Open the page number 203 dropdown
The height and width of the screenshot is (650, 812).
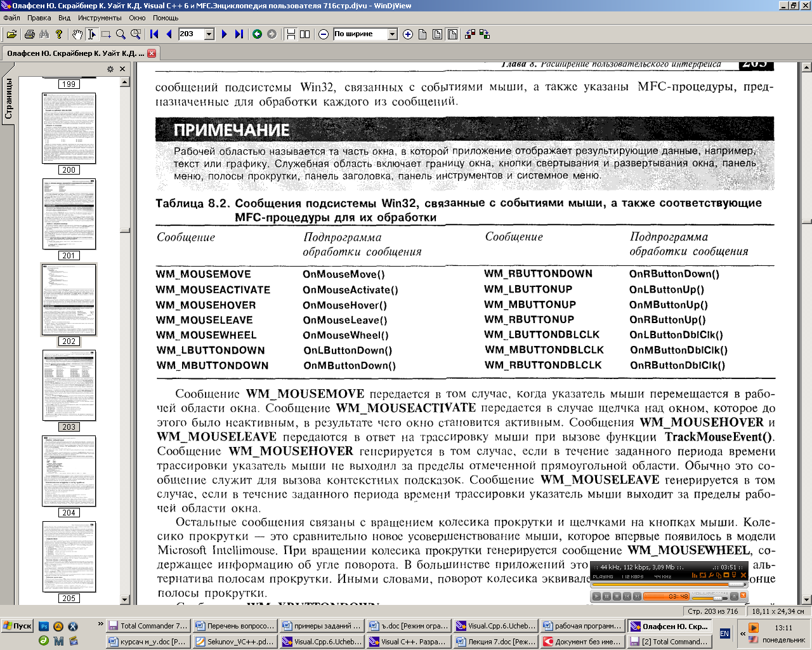point(209,34)
